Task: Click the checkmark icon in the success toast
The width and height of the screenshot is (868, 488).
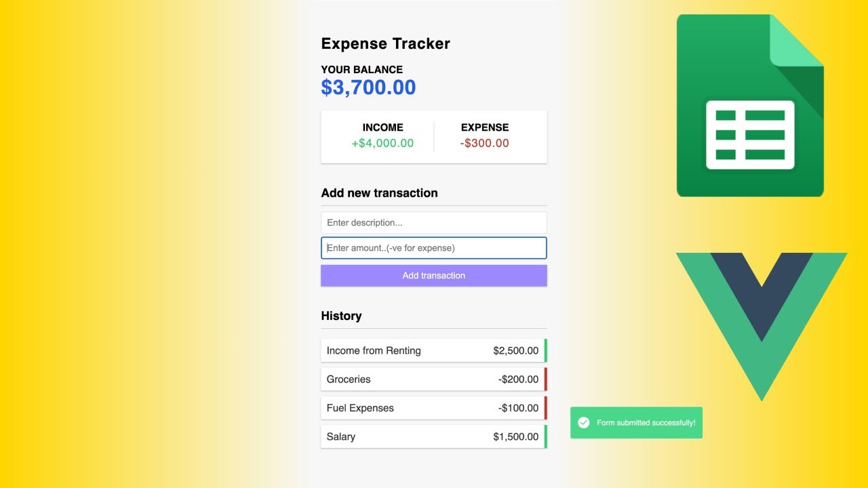Action: [x=583, y=423]
